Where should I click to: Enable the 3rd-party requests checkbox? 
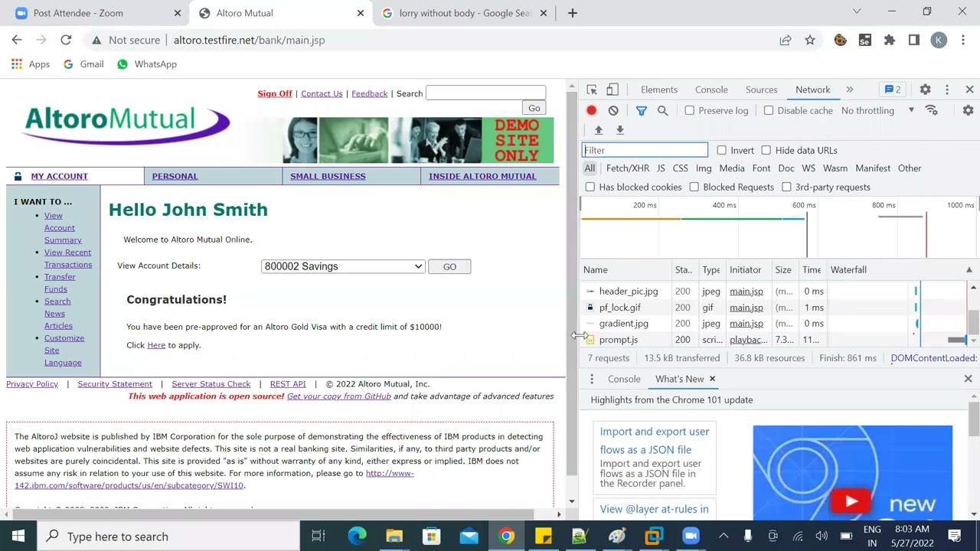coord(786,187)
